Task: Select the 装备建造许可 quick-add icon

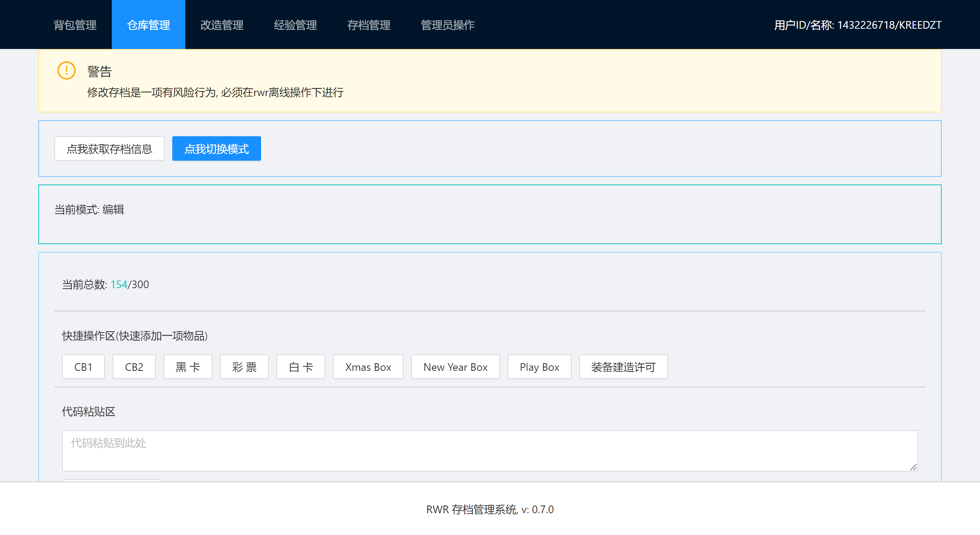Action: pyautogui.click(x=621, y=367)
